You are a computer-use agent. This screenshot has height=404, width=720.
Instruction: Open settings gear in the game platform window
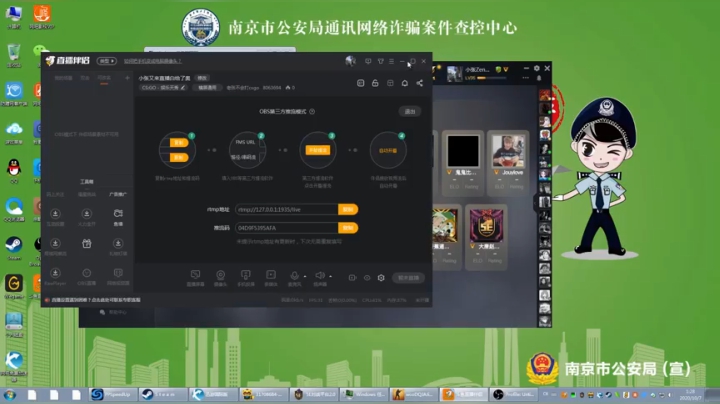pos(536,68)
